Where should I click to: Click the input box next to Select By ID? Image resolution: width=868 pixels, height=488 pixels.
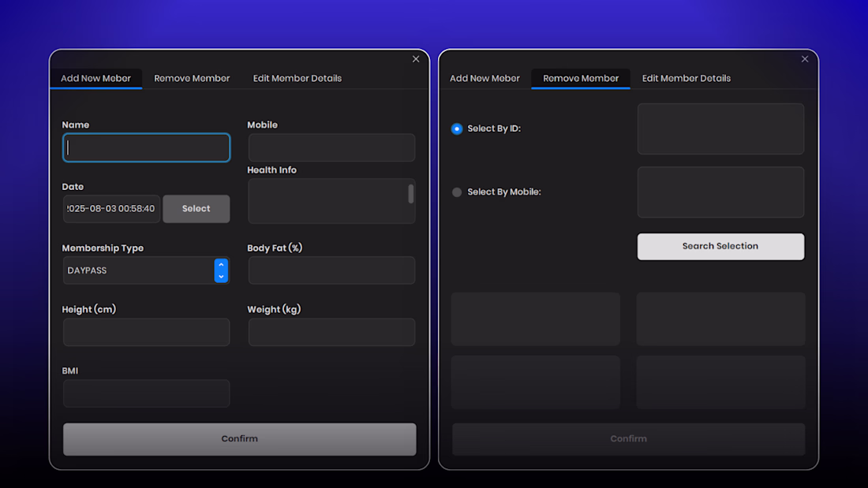tap(720, 129)
